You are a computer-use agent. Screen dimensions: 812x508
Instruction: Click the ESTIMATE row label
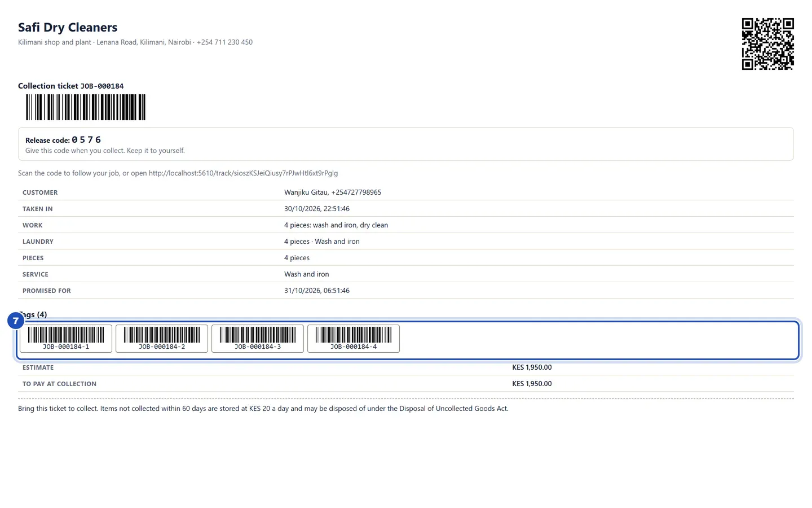coord(38,367)
